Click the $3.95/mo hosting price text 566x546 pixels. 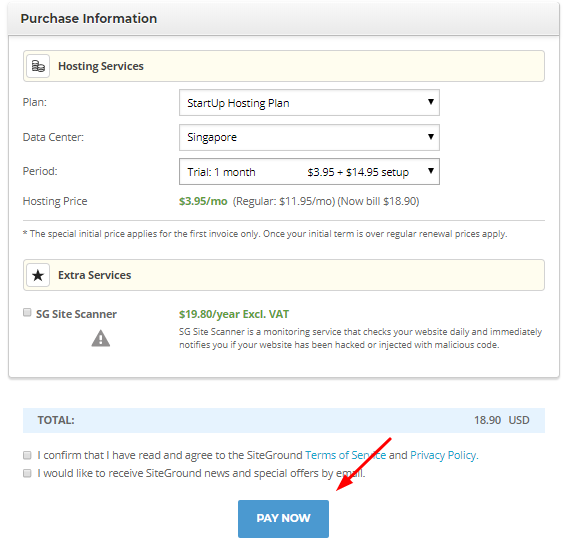(x=203, y=201)
